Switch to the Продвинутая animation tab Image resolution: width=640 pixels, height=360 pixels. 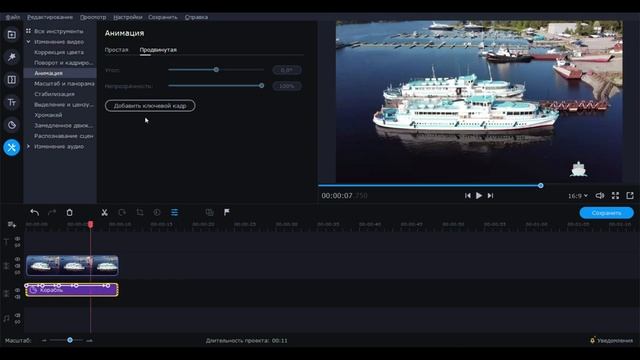tap(158, 50)
